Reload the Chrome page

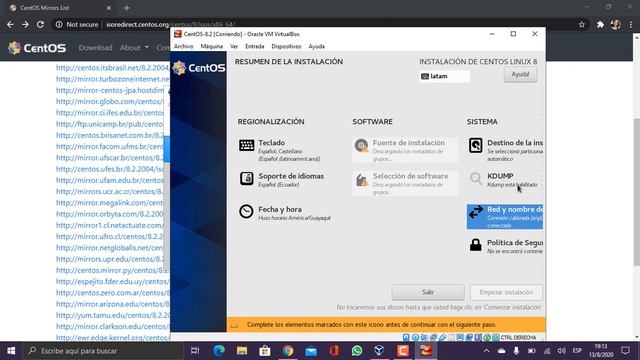(40, 24)
